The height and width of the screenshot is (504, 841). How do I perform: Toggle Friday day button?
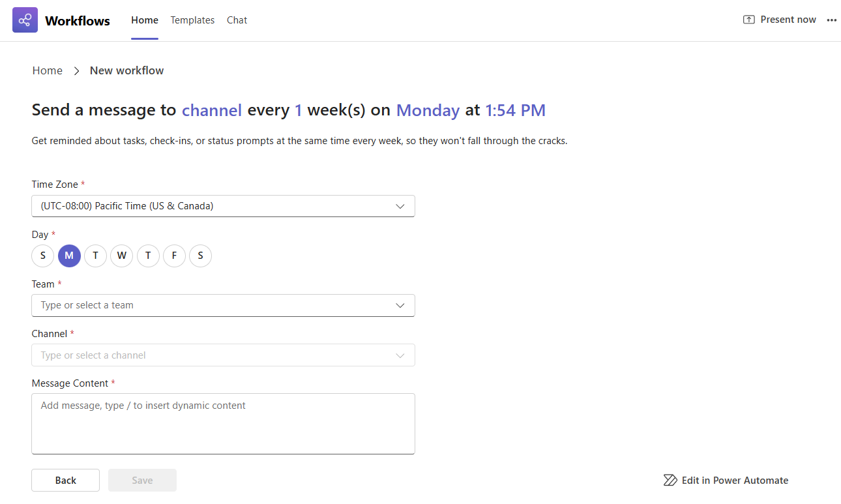[x=174, y=256]
